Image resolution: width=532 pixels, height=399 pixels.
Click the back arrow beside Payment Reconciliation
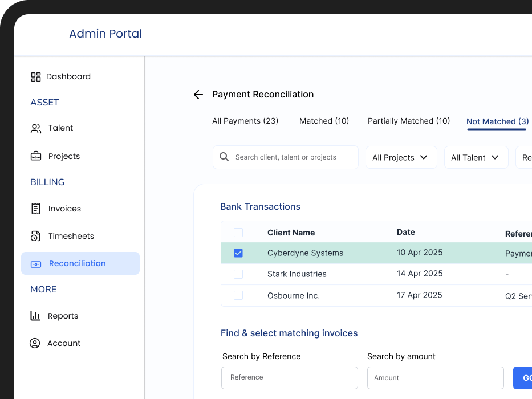click(x=198, y=95)
